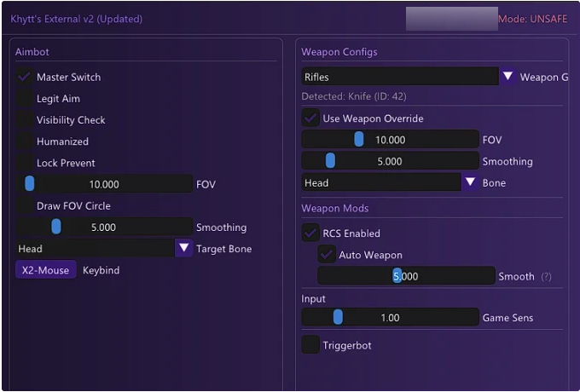
Task: Toggle the Auto Weapon checkbox
Action: point(328,255)
